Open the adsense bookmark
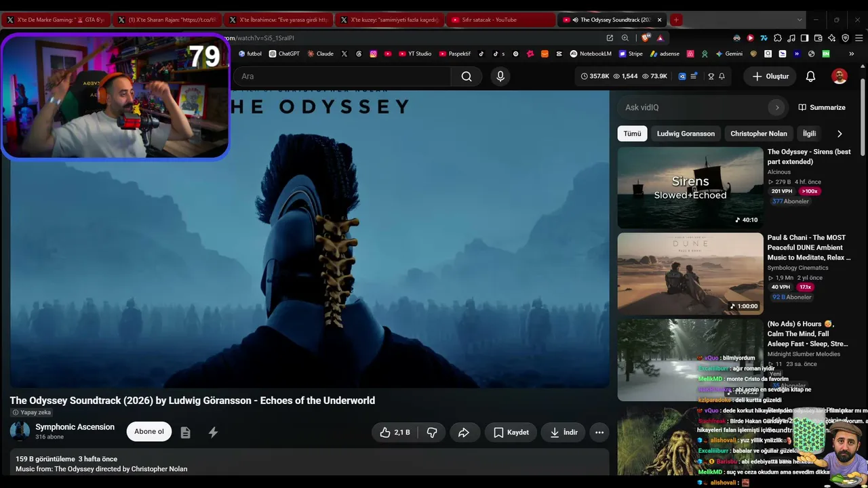The width and height of the screenshot is (868, 488). point(665,54)
